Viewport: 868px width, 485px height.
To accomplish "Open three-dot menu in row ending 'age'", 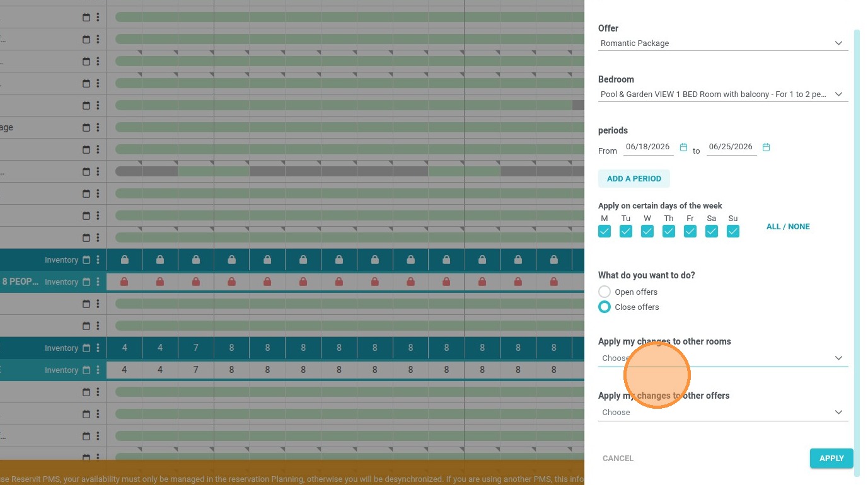I will [x=98, y=127].
